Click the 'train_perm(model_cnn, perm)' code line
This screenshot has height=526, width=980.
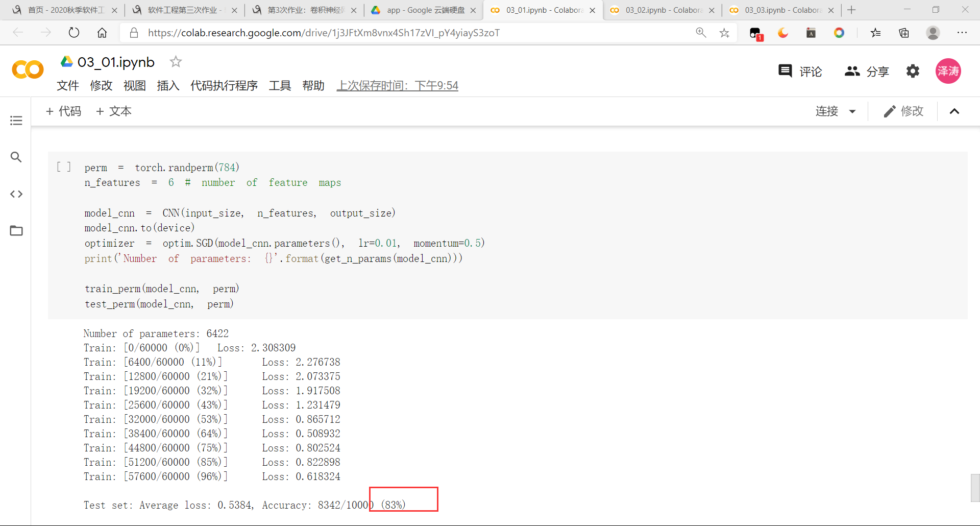tap(162, 289)
